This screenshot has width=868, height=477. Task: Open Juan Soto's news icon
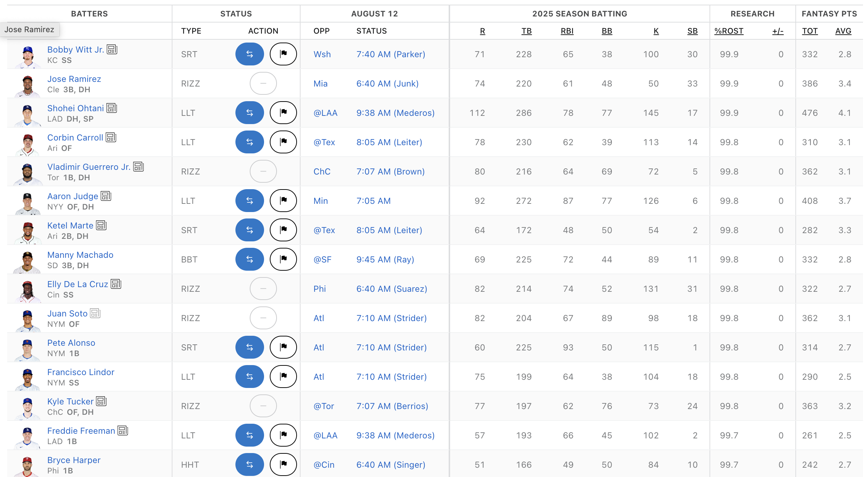[96, 313]
